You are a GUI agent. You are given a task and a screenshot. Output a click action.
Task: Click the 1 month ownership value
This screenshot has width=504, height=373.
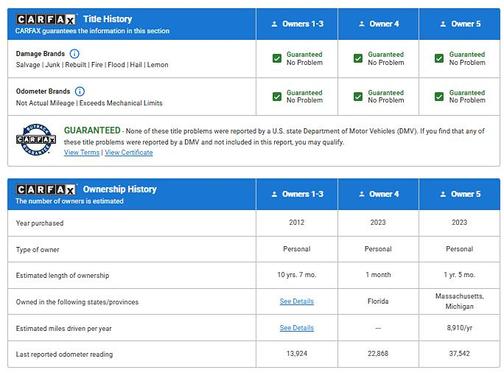pos(378,275)
